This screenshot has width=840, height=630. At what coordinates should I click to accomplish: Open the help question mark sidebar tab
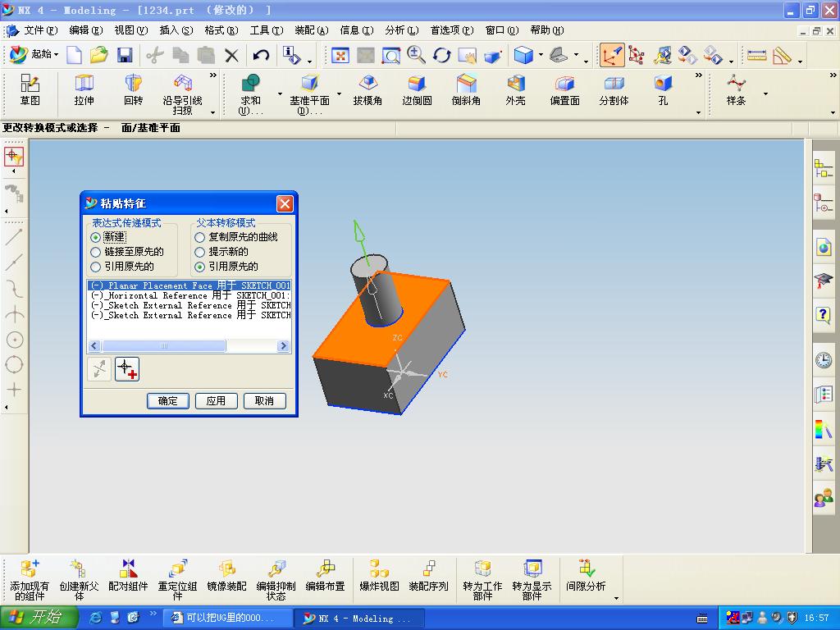824,315
